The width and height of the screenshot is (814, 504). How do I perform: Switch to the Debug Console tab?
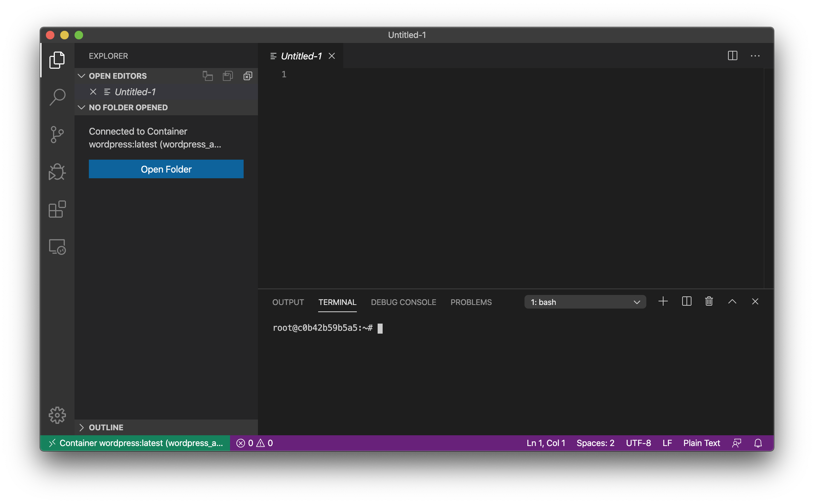403,302
